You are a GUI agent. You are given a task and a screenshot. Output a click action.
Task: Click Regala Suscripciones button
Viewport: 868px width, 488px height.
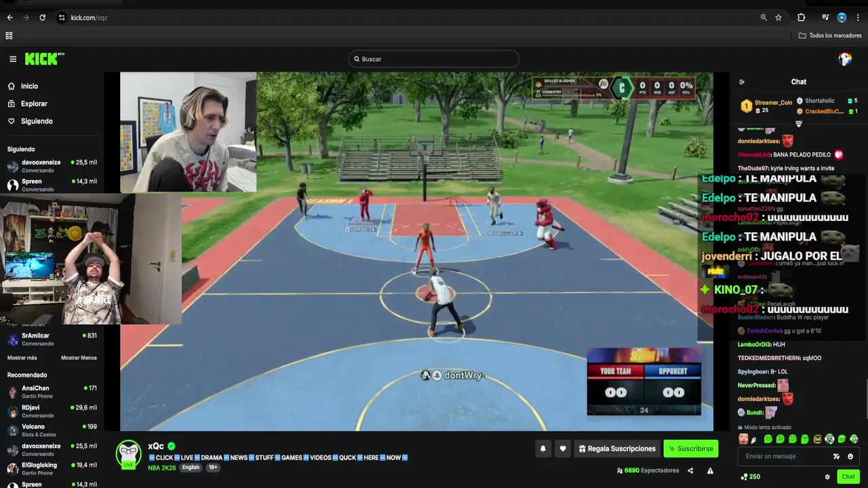coord(617,449)
